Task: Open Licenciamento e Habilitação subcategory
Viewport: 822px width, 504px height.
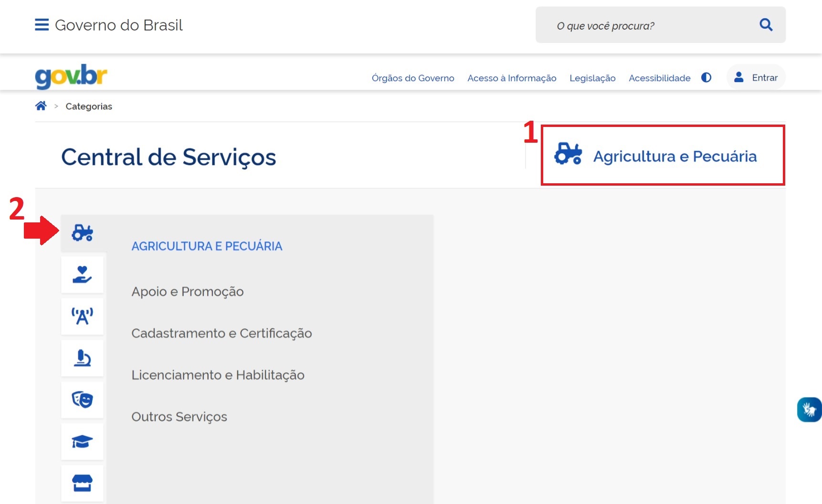Action: tap(218, 375)
